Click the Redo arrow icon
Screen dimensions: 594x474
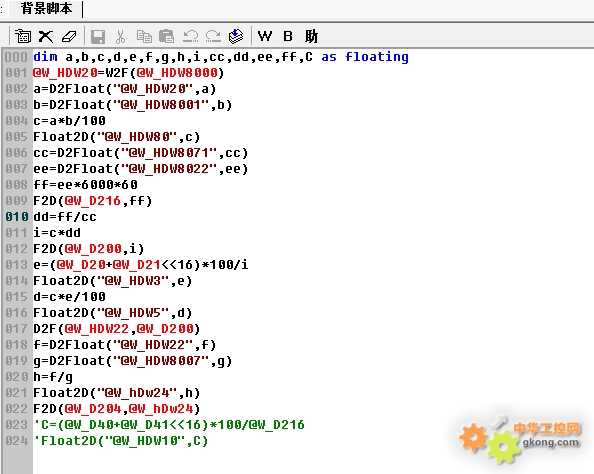pos(213,36)
